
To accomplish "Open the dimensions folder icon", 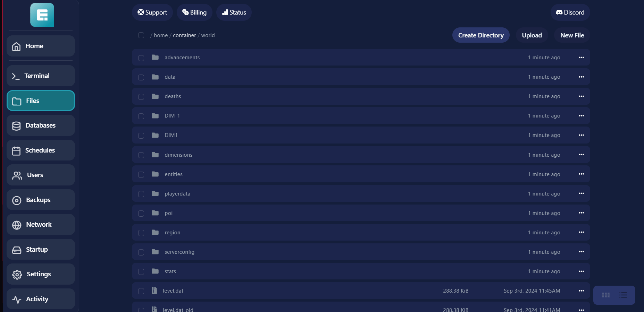I will point(155,155).
